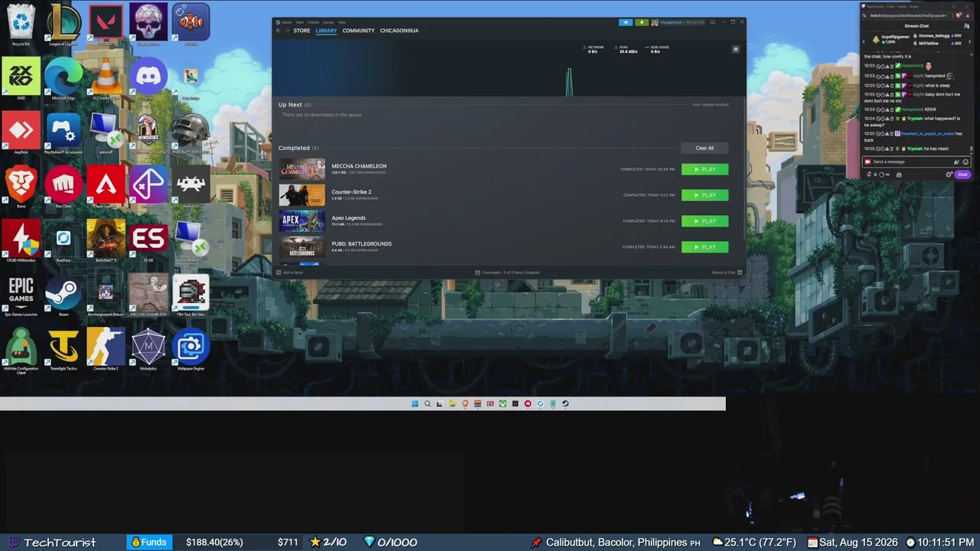980x551 pixels.
Task: Select CPUID HWMonitor desktop icon
Action: pos(21,240)
